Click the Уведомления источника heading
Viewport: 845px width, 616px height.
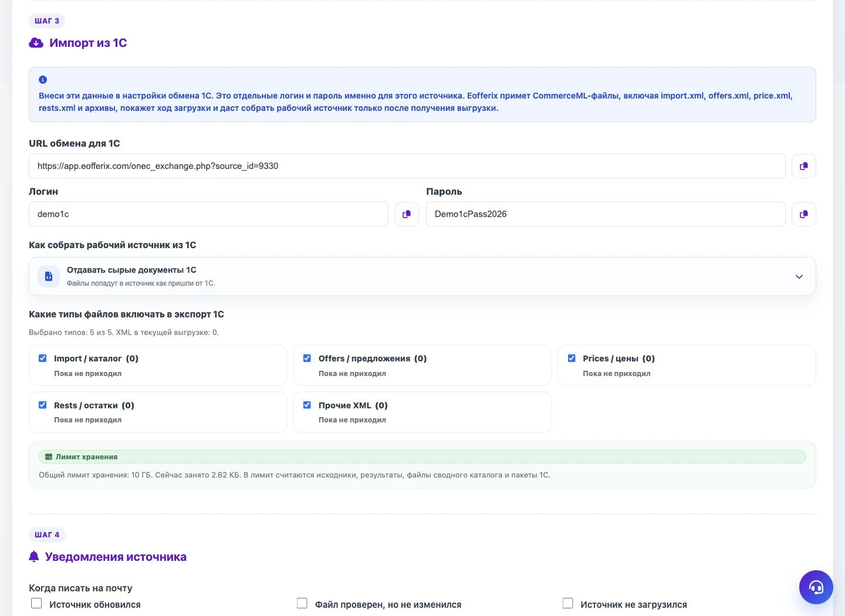point(116,557)
